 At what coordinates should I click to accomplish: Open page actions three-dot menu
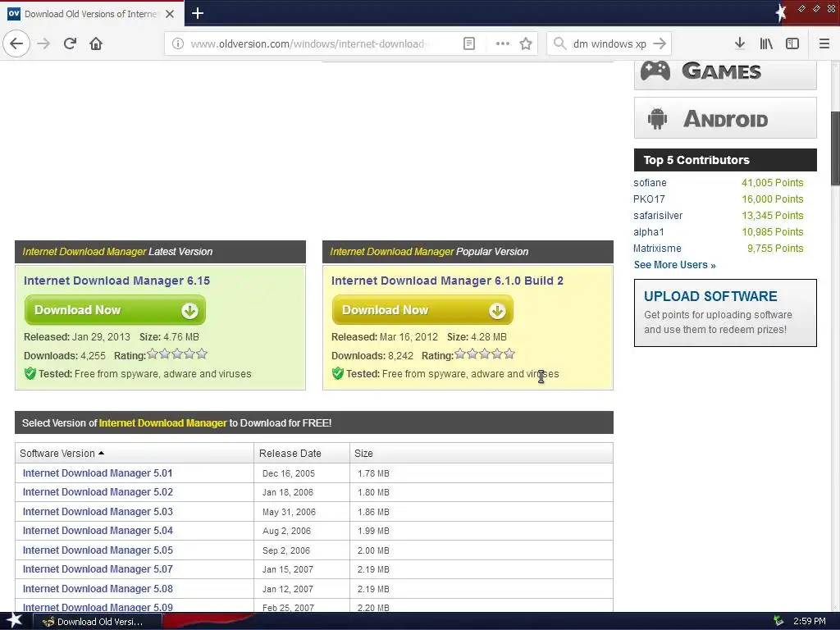[x=503, y=43]
